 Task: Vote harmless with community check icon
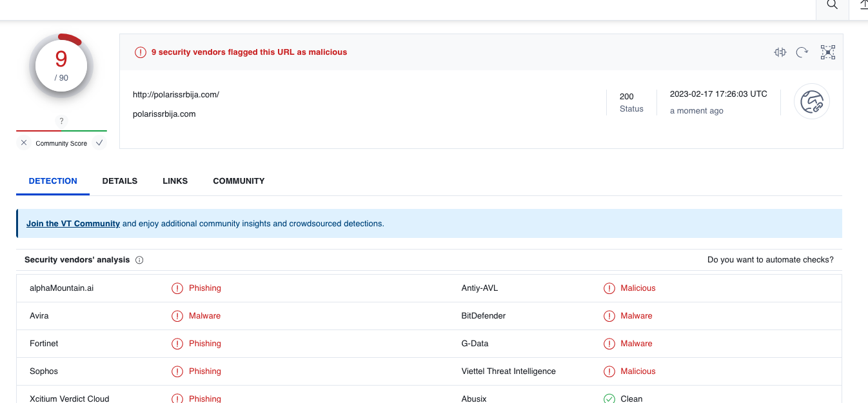coord(99,143)
